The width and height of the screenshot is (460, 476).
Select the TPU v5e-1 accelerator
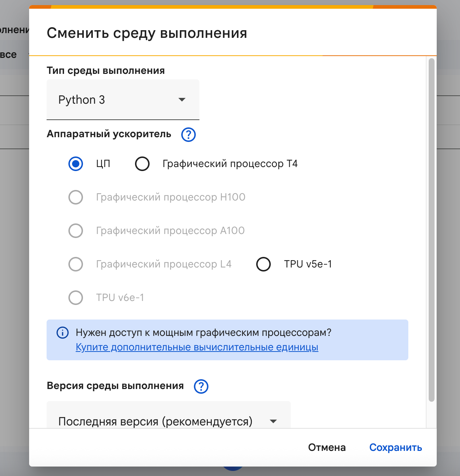pos(263,264)
